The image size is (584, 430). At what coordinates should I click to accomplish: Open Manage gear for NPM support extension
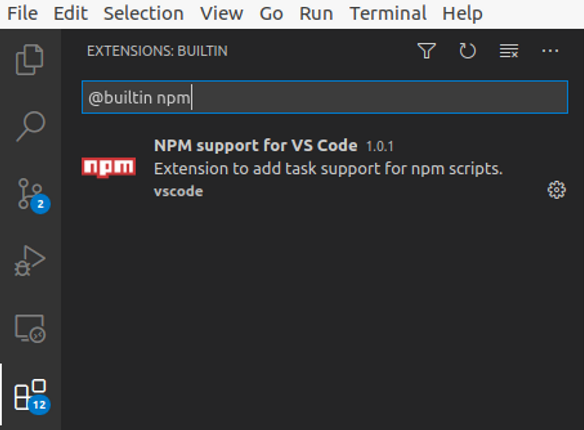click(x=556, y=190)
